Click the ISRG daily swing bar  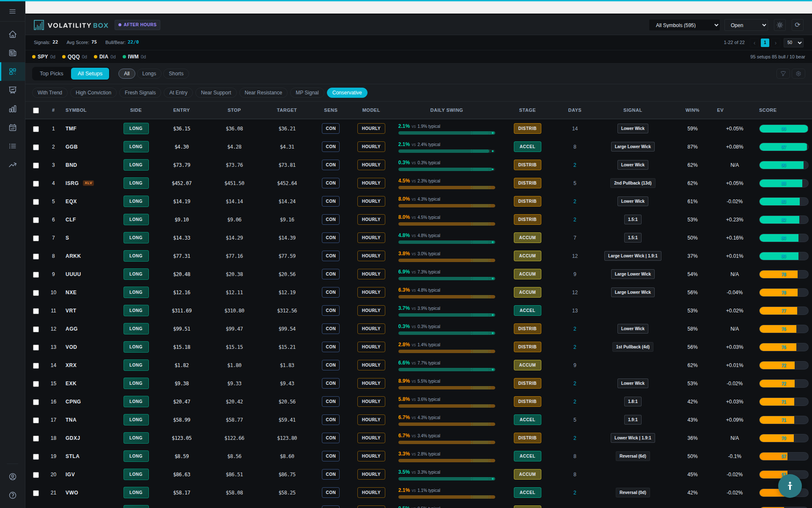pyautogui.click(x=447, y=188)
